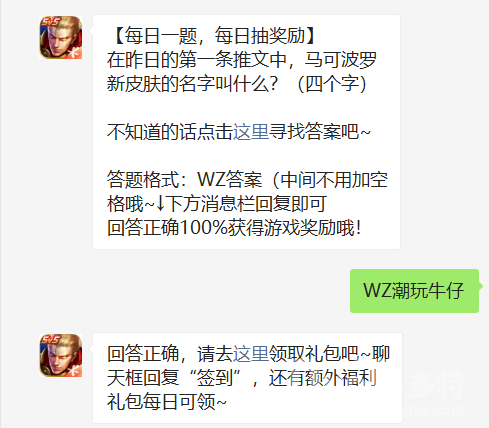Click the 回答正确100%获得游戏奖励哦 line
This screenshot has height=428, width=489.
point(234,228)
